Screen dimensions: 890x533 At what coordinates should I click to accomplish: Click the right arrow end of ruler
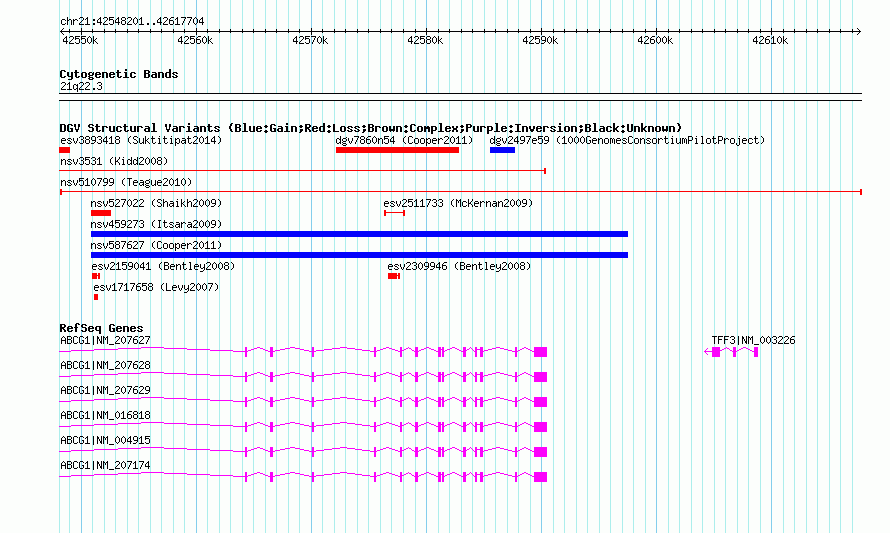(858, 32)
